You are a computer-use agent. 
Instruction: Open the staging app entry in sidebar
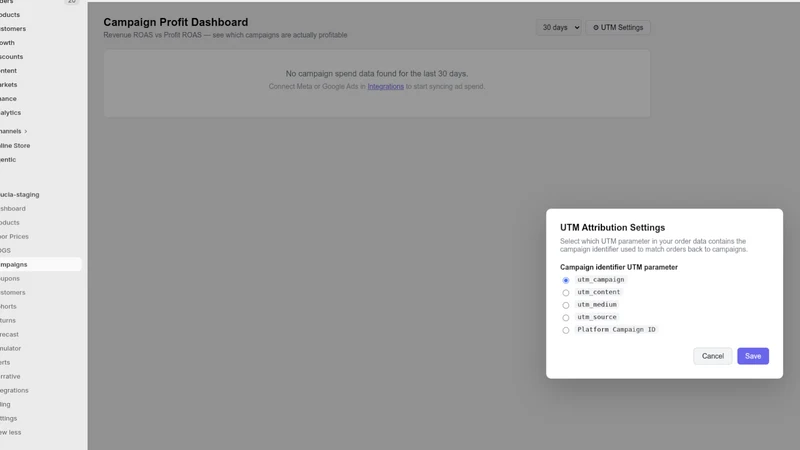19,195
